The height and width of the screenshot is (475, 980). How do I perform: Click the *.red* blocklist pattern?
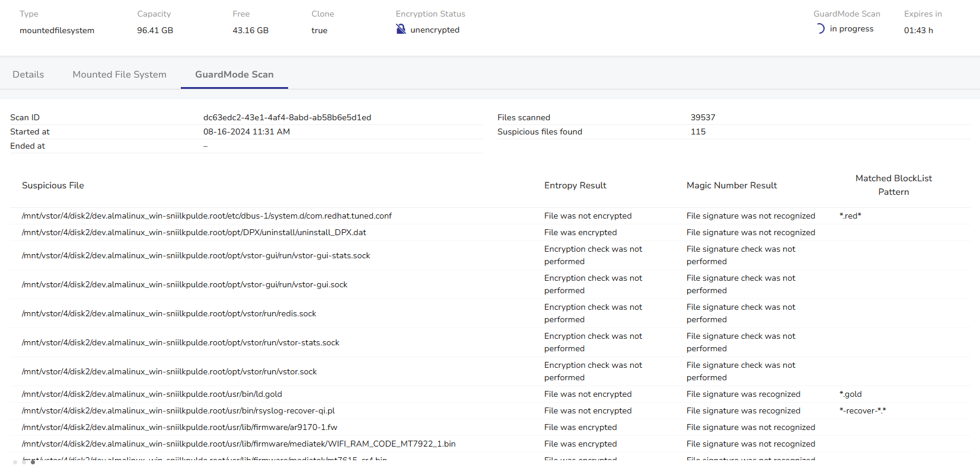pos(850,216)
